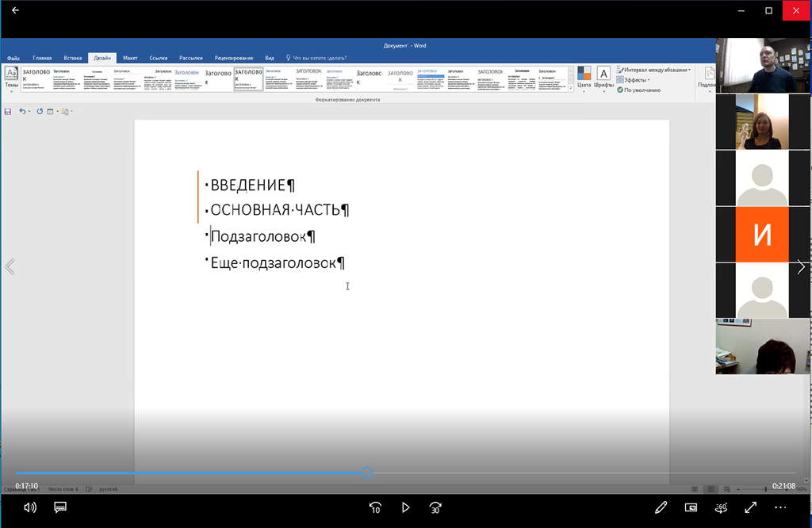Click Число слов: 6 in status bar

click(63, 488)
